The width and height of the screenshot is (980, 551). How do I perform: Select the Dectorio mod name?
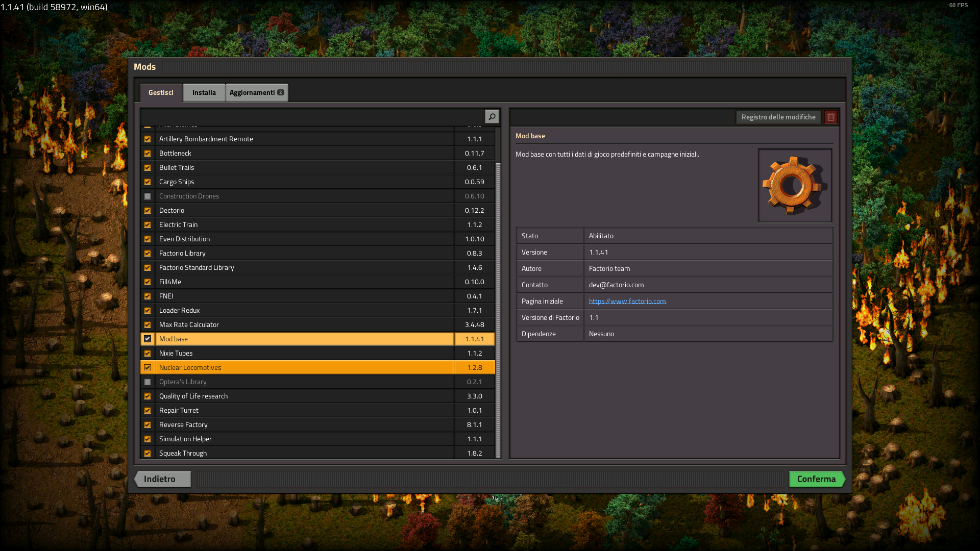click(171, 210)
